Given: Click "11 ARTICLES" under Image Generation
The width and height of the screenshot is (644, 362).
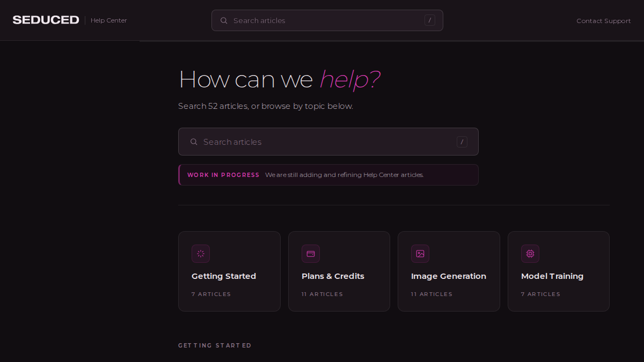Looking at the screenshot, I should (x=431, y=294).
